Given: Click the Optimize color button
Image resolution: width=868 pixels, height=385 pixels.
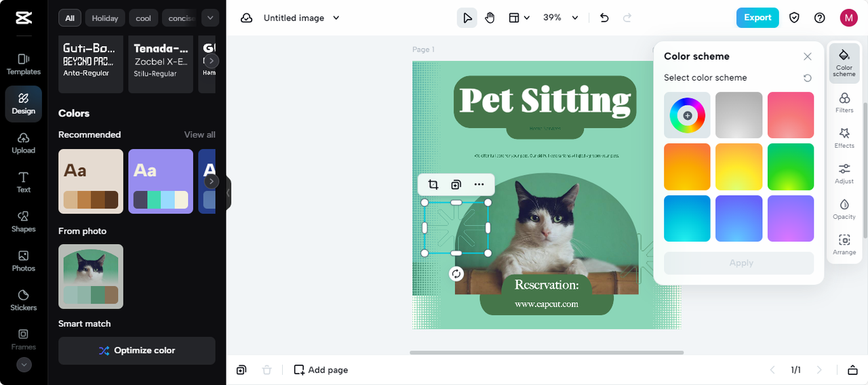Looking at the screenshot, I should coord(137,350).
